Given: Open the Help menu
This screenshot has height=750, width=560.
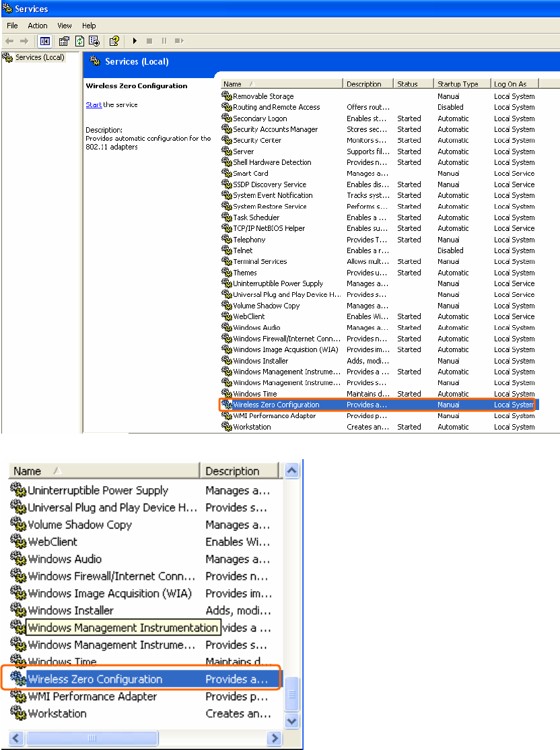Looking at the screenshot, I should (89, 26).
